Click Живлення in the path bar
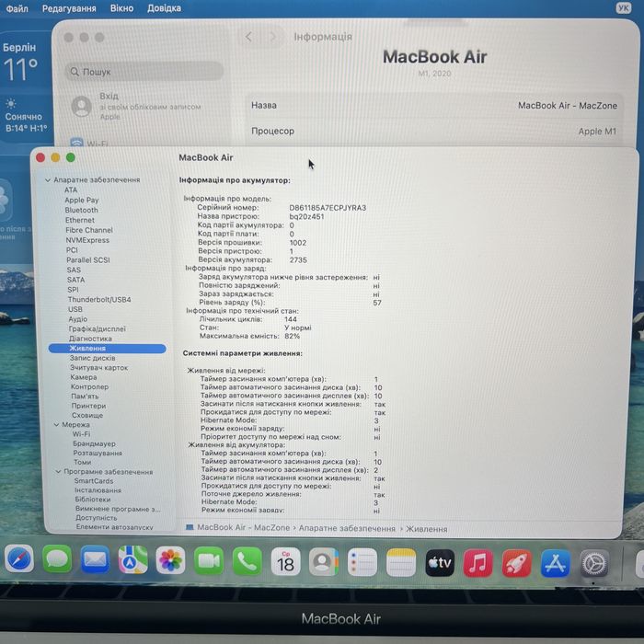 point(427,529)
